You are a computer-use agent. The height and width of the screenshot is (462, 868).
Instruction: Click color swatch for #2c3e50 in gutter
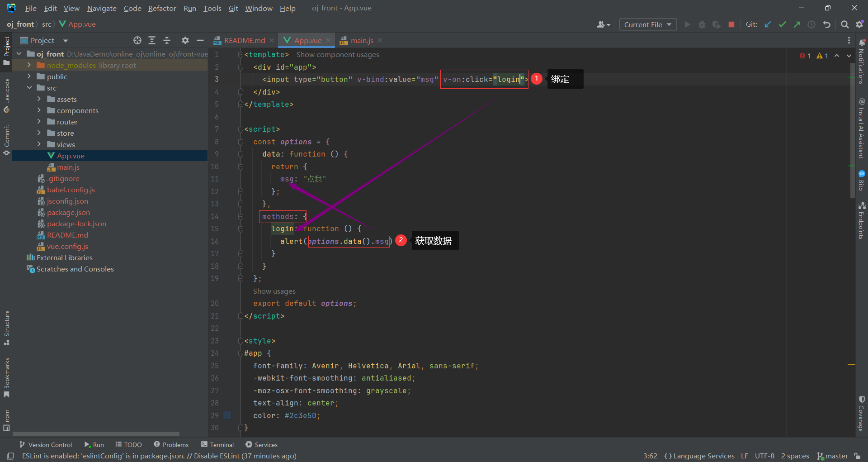click(227, 415)
